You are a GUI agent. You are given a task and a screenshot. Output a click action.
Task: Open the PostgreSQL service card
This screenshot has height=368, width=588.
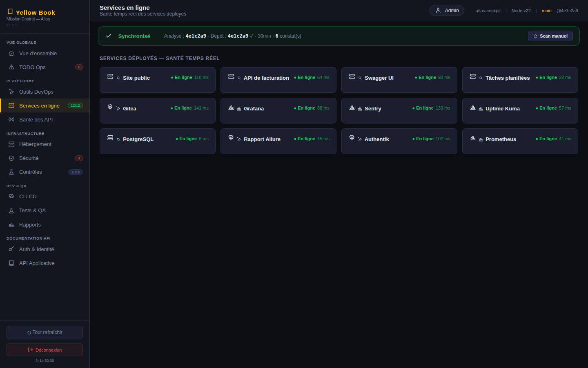(x=158, y=141)
